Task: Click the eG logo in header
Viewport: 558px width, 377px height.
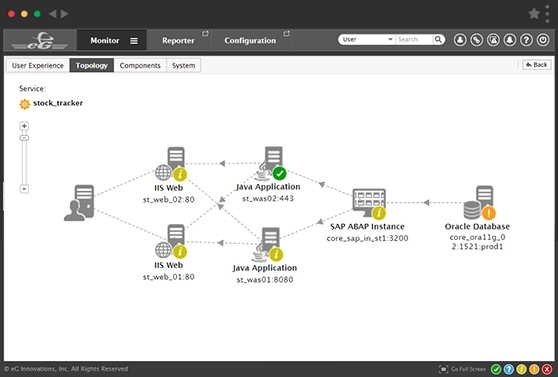Action: point(40,41)
